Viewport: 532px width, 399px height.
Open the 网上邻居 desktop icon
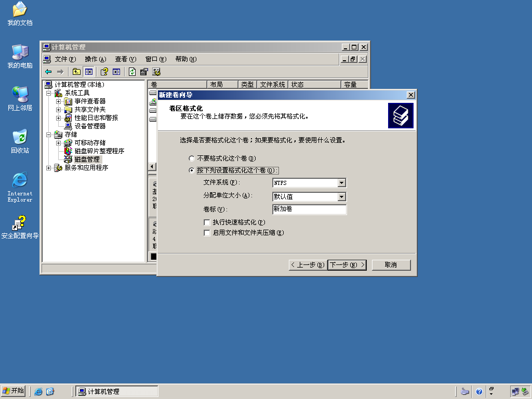[20, 99]
